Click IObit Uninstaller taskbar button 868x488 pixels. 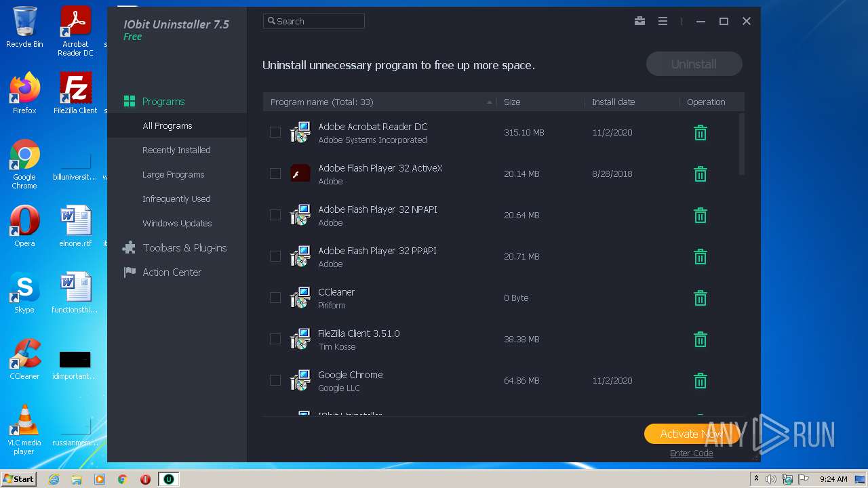click(168, 479)
